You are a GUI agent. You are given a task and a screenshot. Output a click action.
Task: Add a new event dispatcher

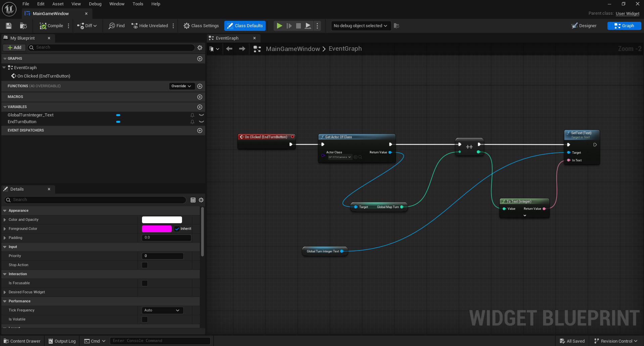click(200, 131)
